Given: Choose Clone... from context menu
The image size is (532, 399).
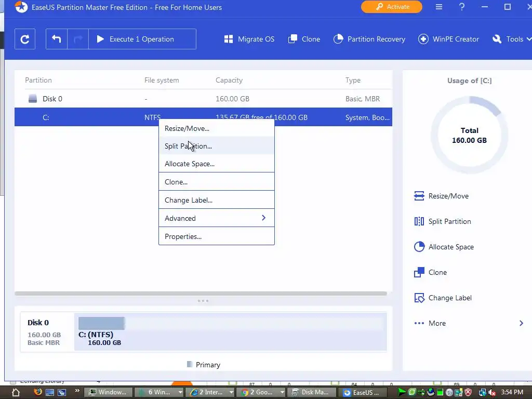Looking at the screenshot, I should tap(217, 181).
